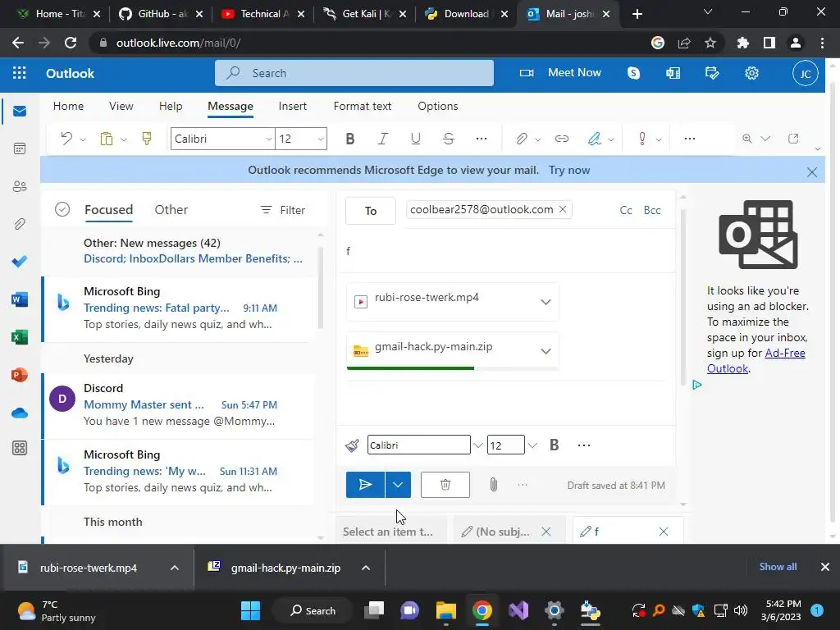Open the Filter menu for messages
This screenshot has width=840, height=630.
click(x=282, y=210)
